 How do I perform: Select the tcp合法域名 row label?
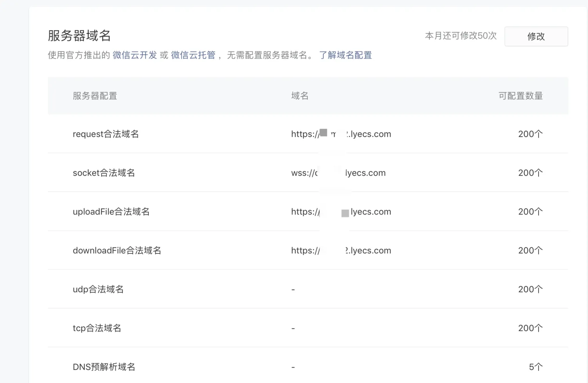(97, 328)
